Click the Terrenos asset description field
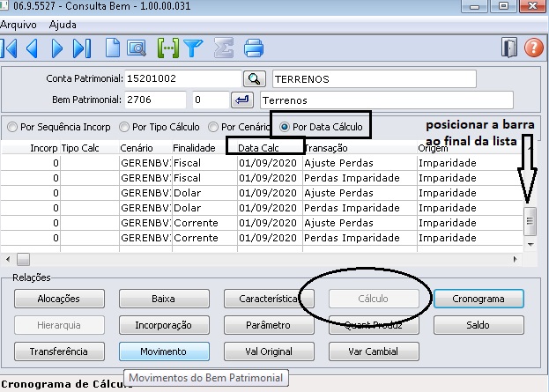Viewport: 549px width, 392px height. point(387,100)
